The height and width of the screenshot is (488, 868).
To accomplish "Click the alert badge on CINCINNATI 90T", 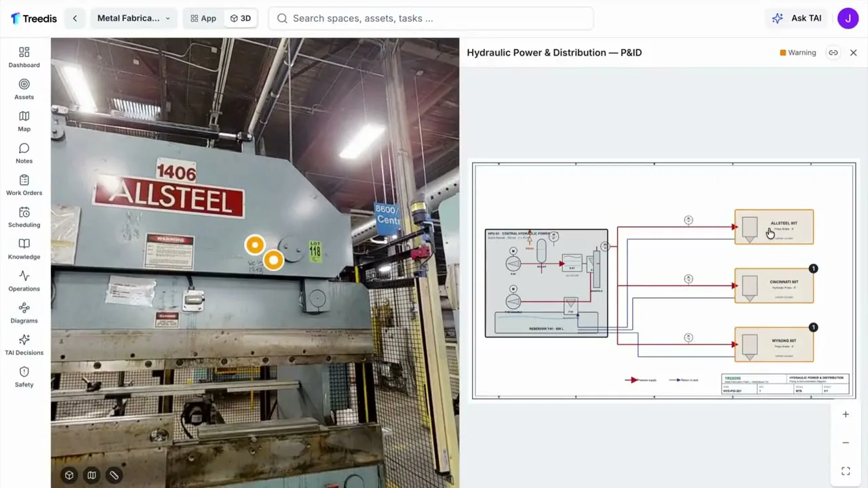I will tap(813, 268).
